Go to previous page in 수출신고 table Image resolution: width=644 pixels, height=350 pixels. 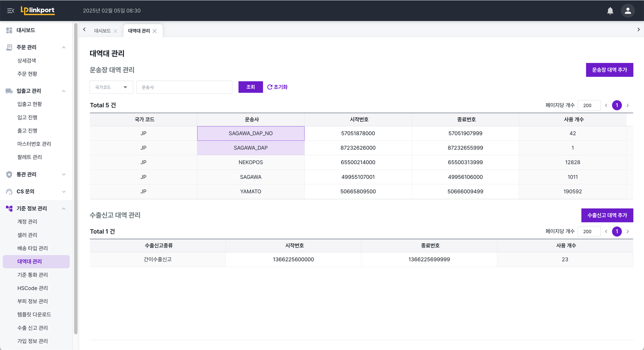(x=606, y=231)
